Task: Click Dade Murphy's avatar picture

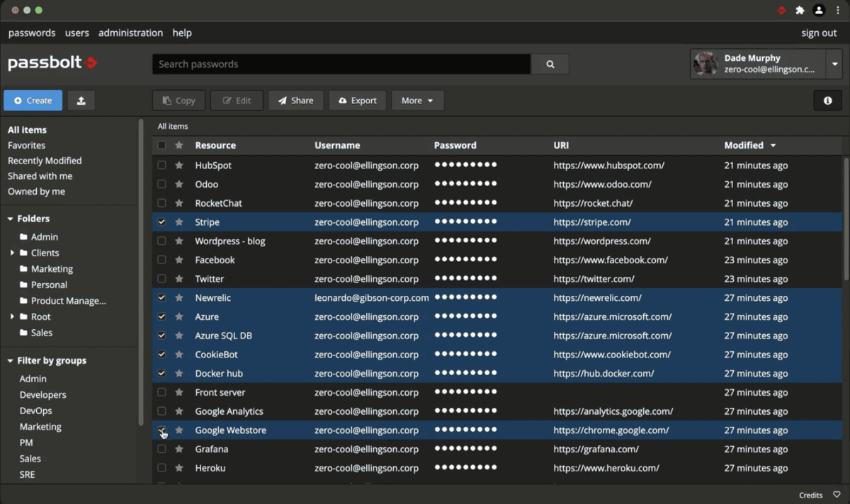Action: pyautogui.click(x=705, y=64)
